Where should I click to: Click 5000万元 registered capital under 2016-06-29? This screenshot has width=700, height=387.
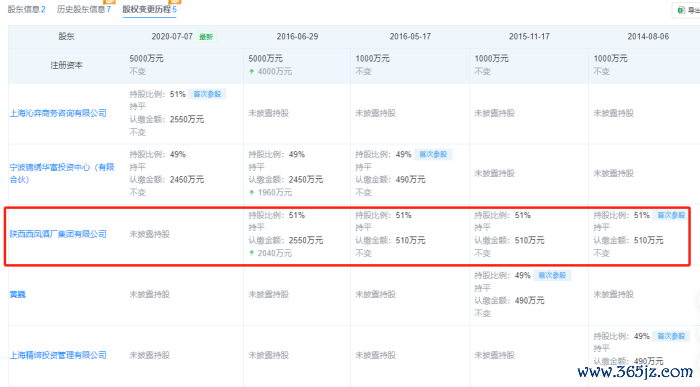point(266,58)
